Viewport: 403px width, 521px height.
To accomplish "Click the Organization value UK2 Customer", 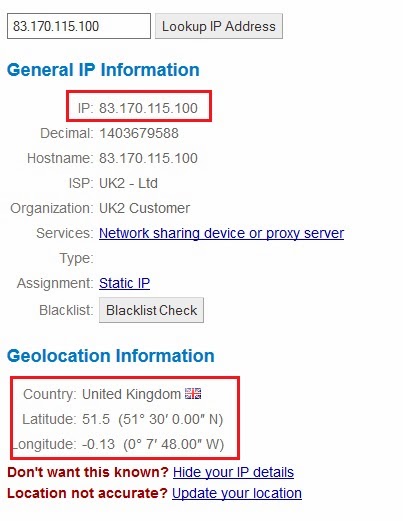I will click(145, 208).
